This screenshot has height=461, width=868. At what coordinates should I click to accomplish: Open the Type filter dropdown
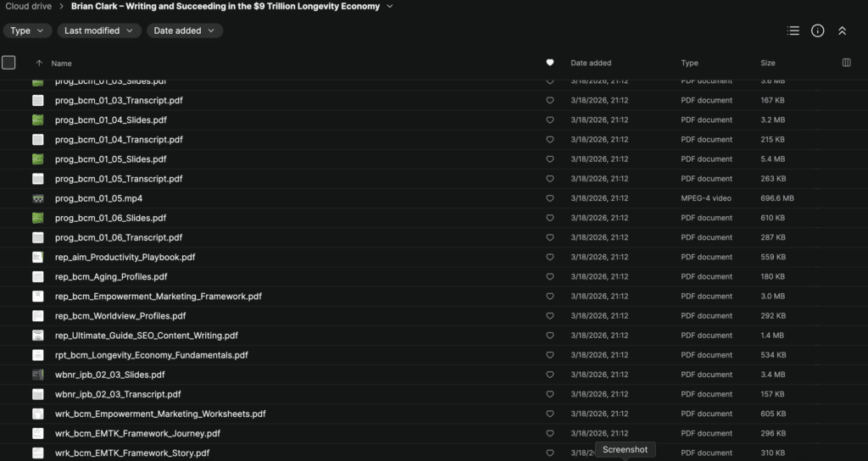[27, 31]
